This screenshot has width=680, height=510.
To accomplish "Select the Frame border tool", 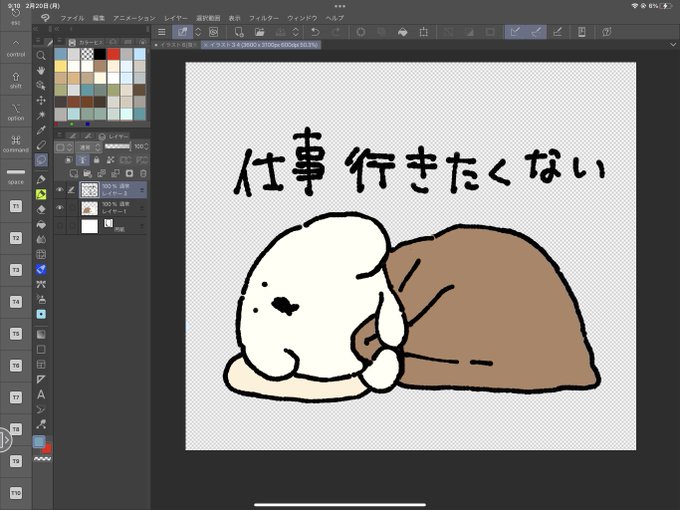I will tap(41, 364).
